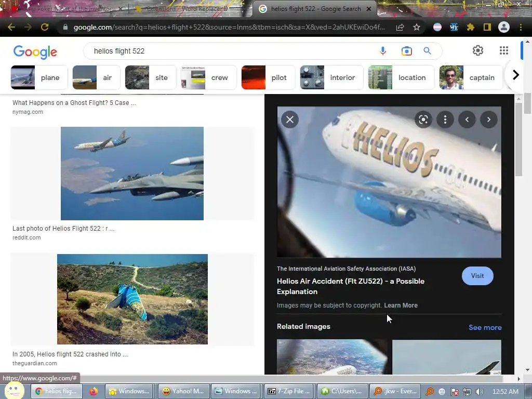The height and width of the screenshot is (399, 532).
Task: Open Firefox from the taskbar
Action: click(x=94, y=391)
